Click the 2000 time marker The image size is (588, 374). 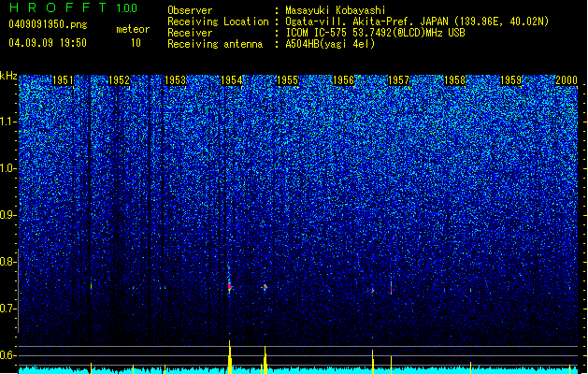(566, 80)
